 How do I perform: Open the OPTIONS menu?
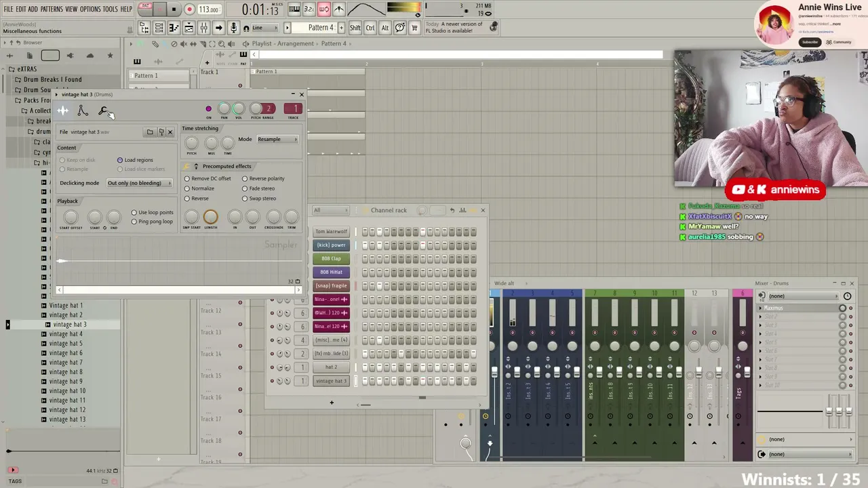[x=90, y=9]
